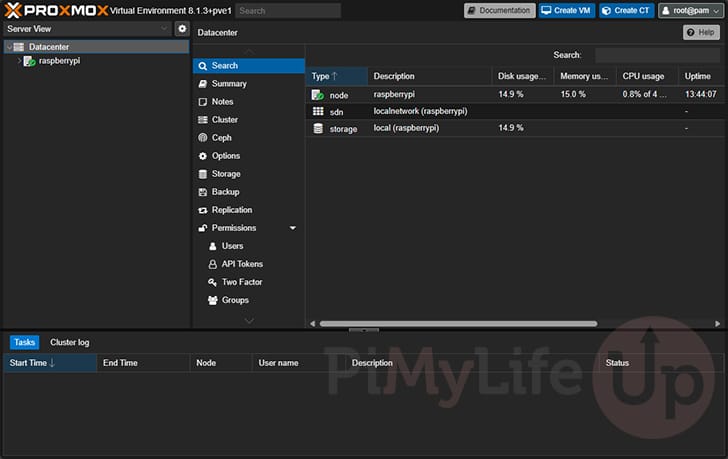Viewport: 728px width, 459px height.
Task: Click the scrollbar left arrow
Action: pyautogui.click(x=312, y=323)
